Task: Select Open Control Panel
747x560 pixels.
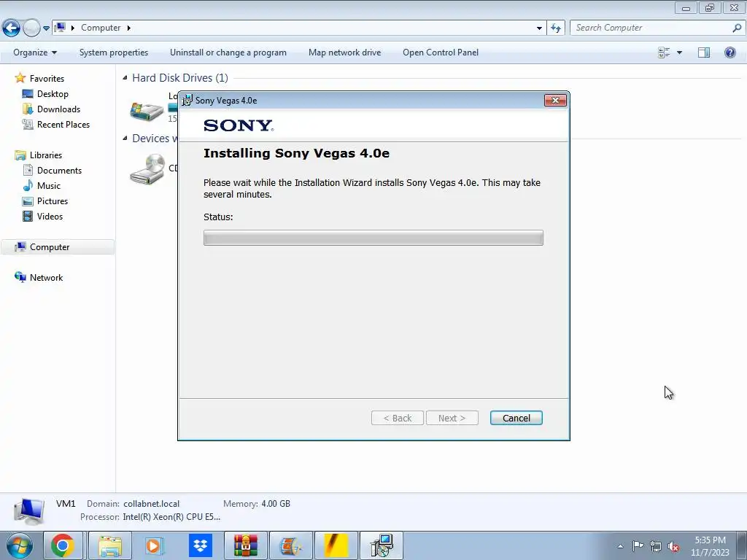Action: coord(440,52)
